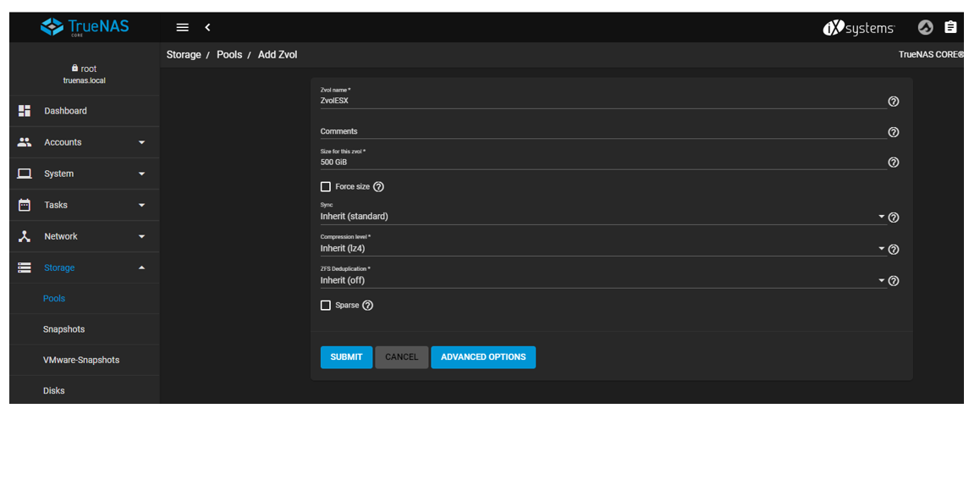This screenshot has width=980, height=480.
Task: Click into the Comments field
Action: coord(603,131)
